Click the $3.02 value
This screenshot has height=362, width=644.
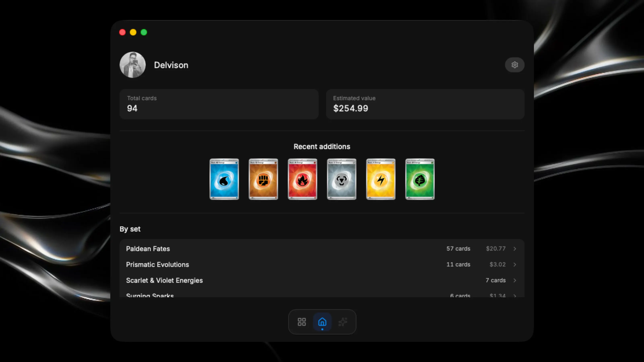click(497, 264)
